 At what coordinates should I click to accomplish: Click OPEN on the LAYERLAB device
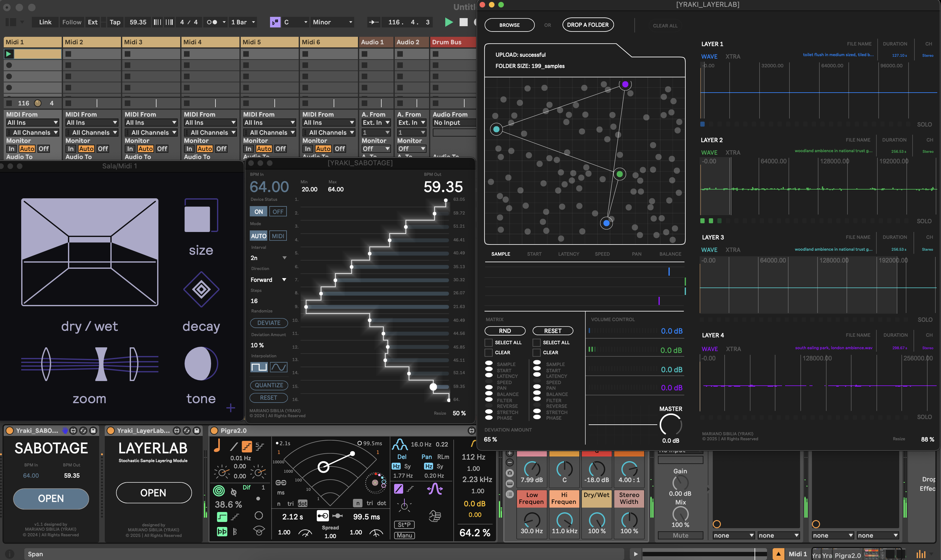click(x=154, y=493)
